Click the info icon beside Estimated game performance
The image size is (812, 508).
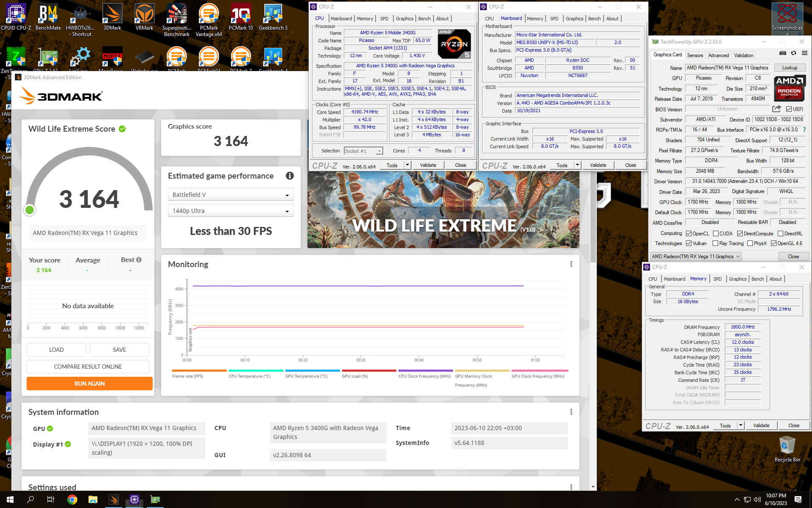click(290, 176)
